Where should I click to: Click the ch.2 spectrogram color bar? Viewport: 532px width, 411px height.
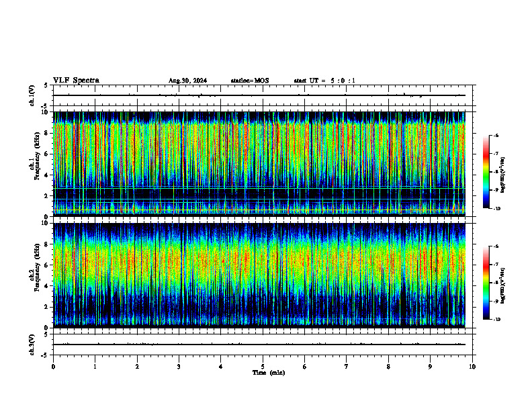(486, 283)
